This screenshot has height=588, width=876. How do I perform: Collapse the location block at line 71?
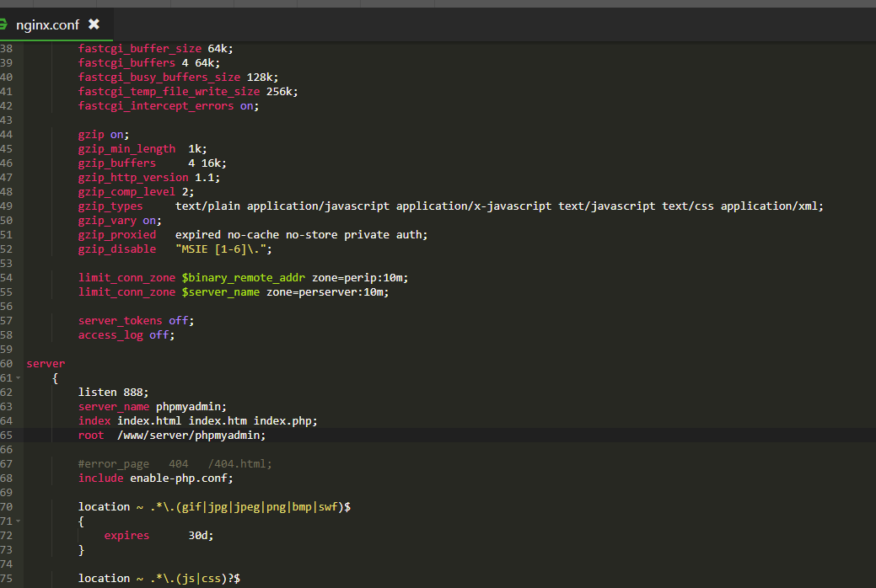[18, 521]
